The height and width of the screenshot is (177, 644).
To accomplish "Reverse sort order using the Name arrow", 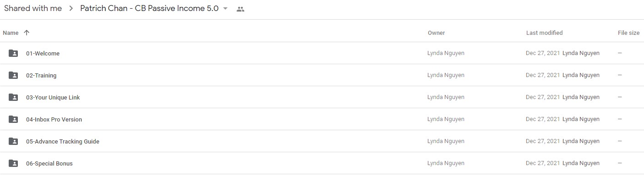I will pos(27,33).
